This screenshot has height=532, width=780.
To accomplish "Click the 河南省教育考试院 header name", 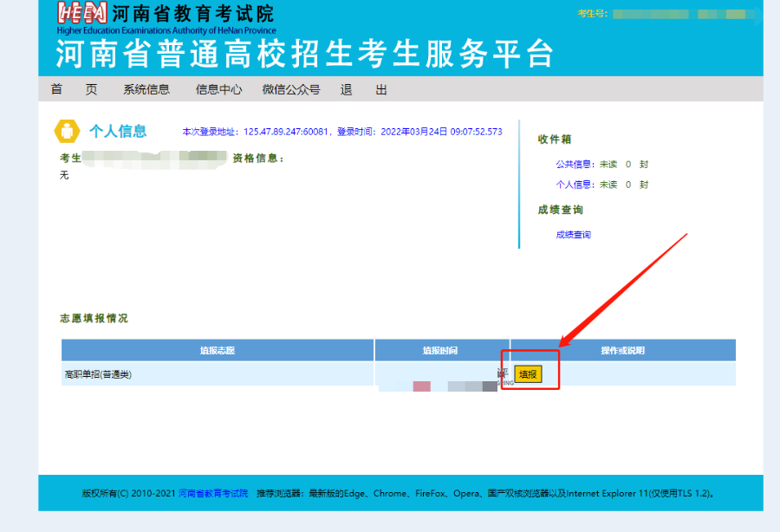I will click(x=193, y=13).
